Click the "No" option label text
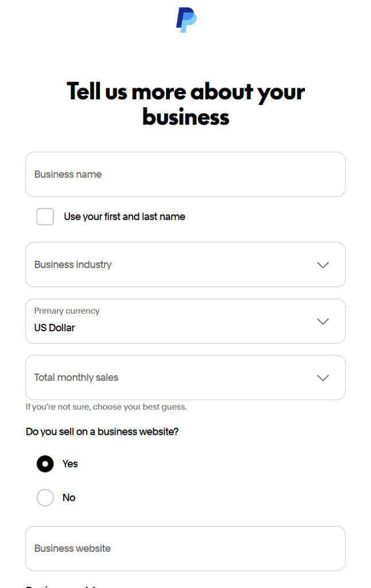The width and height of the screenshot is (371, 588). pyautogui.click(x=69, y=497)
